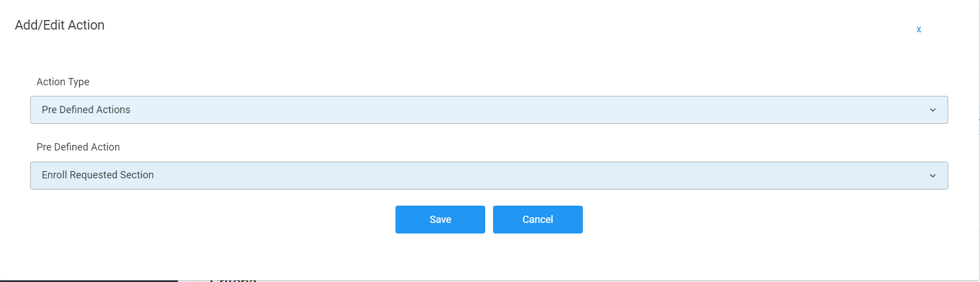
Task: Save the action
Action: point(440,220)
